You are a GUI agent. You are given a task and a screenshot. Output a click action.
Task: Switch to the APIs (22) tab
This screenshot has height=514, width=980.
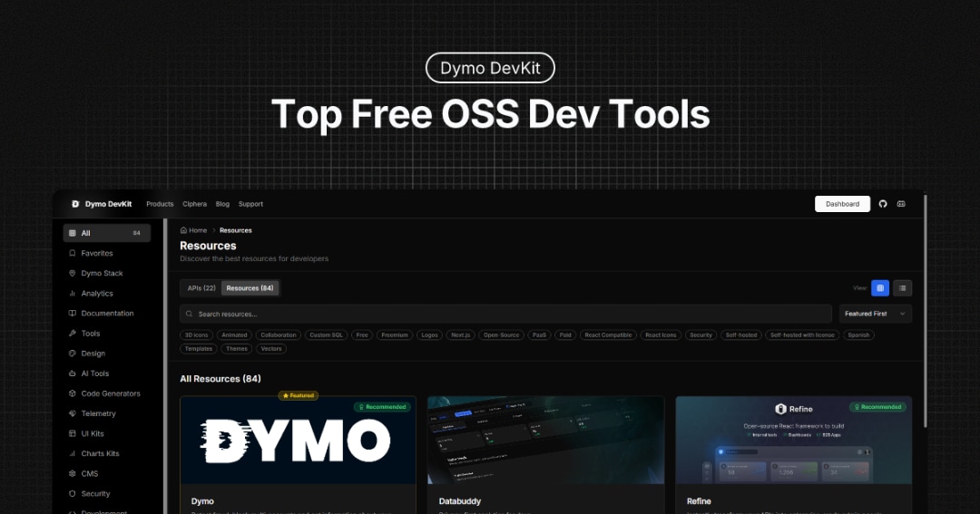pos(201,288)
